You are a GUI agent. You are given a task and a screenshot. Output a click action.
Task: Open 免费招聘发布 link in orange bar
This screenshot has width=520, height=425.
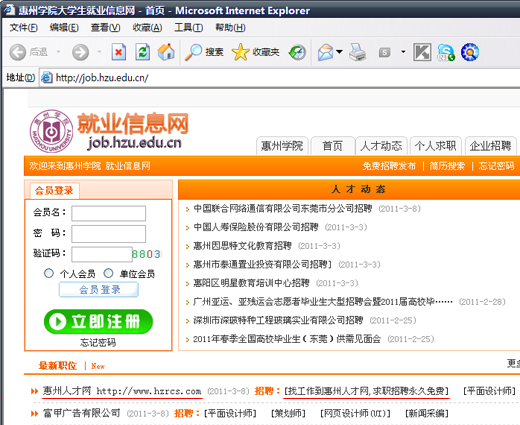click(x=389, y=166)
